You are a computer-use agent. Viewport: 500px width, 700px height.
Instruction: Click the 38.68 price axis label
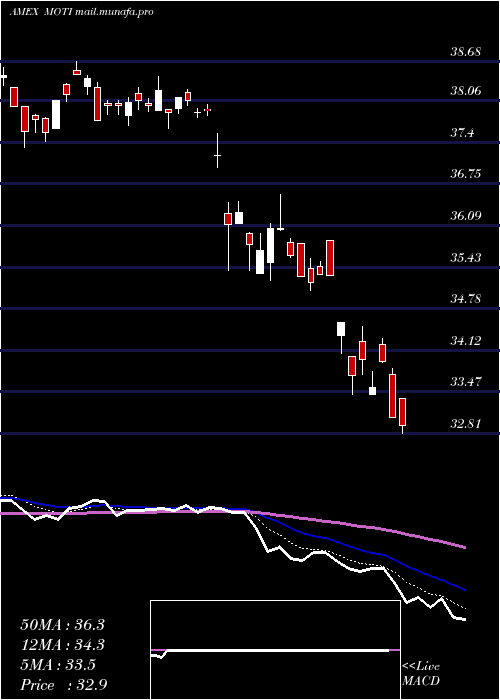coord(465,52)
